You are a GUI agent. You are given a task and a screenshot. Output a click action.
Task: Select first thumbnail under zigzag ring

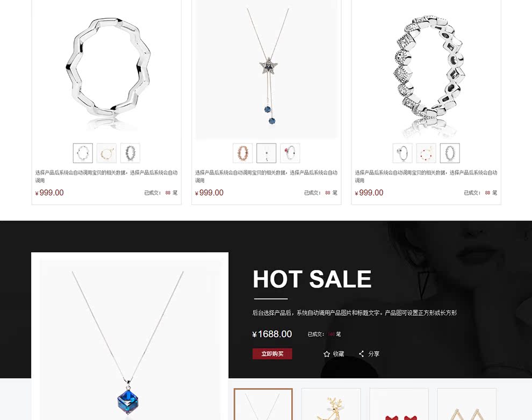(83, 153)
